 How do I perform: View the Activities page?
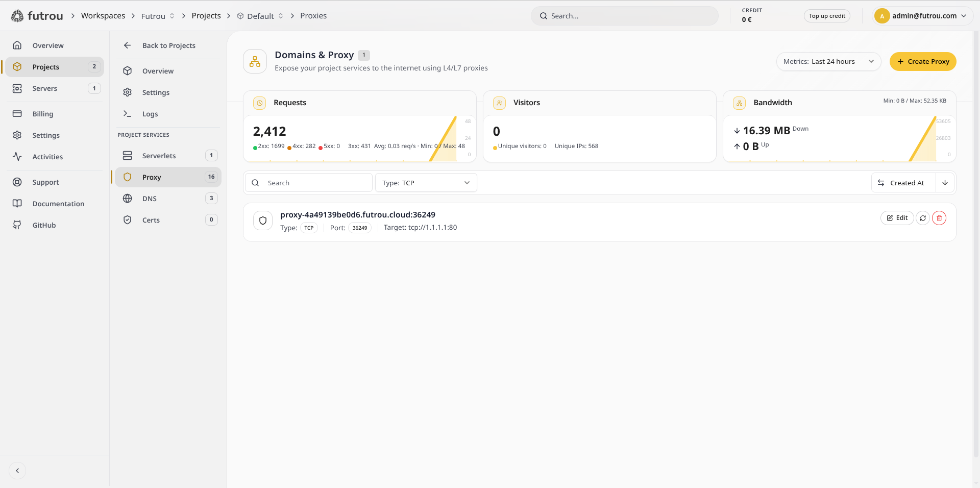[x=55, y=157]
